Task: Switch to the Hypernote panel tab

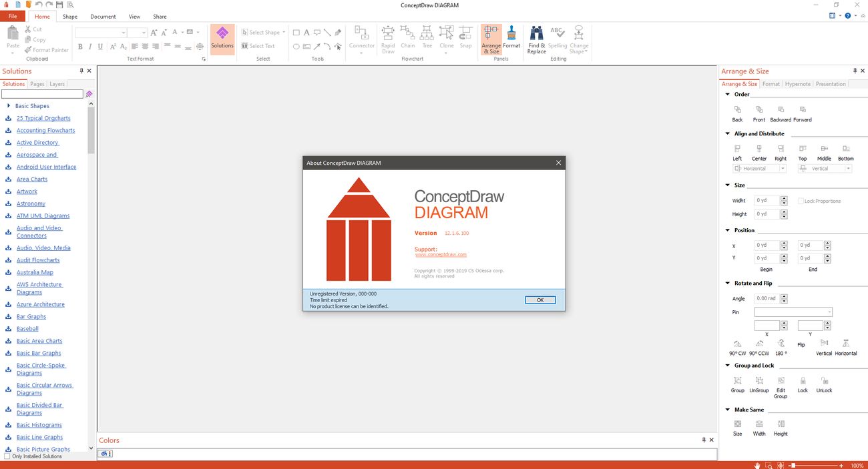Action: 797,84
